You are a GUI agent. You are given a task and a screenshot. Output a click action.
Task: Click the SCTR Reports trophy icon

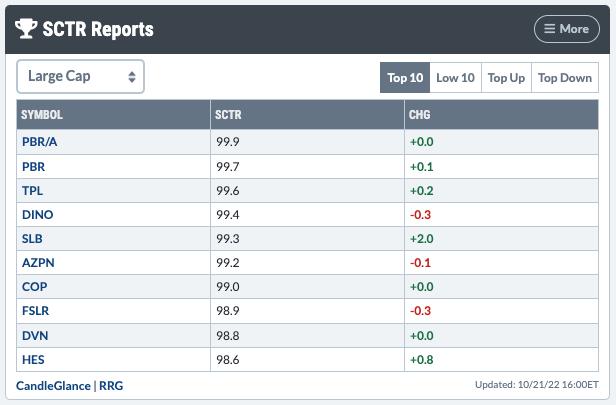(x=27, y=29)
